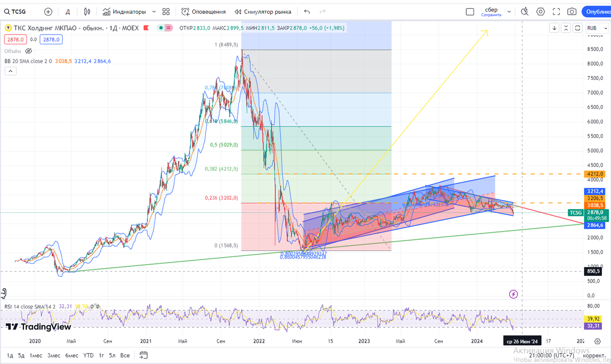Viewport: 611px width, 364px height.
Task: Expand favorites arrow next to Индикаторы
Action: coord(154,11)
